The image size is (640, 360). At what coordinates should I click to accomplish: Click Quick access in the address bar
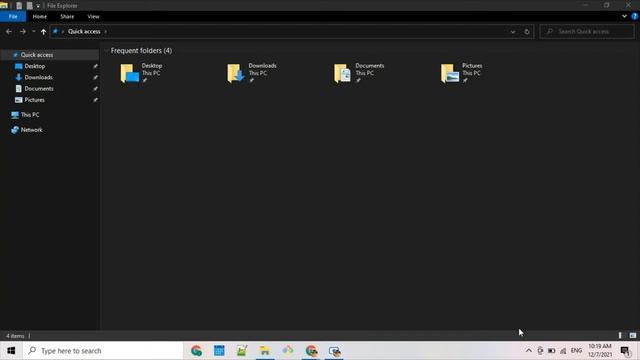(84, 31)
